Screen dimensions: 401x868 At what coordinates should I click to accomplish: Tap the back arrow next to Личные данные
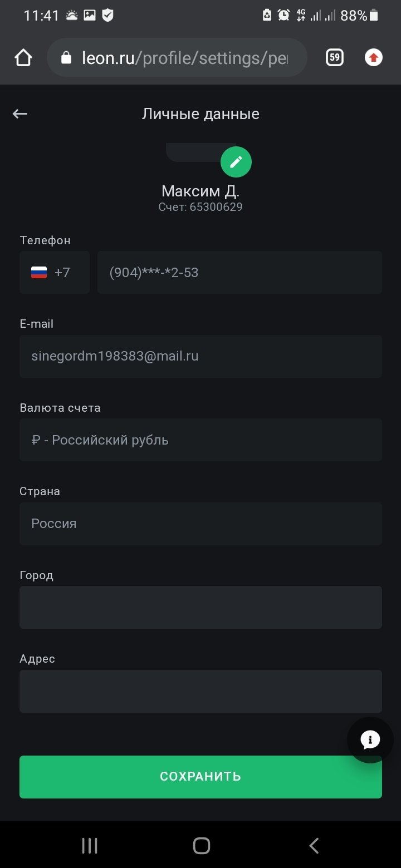tap(20, 114)
